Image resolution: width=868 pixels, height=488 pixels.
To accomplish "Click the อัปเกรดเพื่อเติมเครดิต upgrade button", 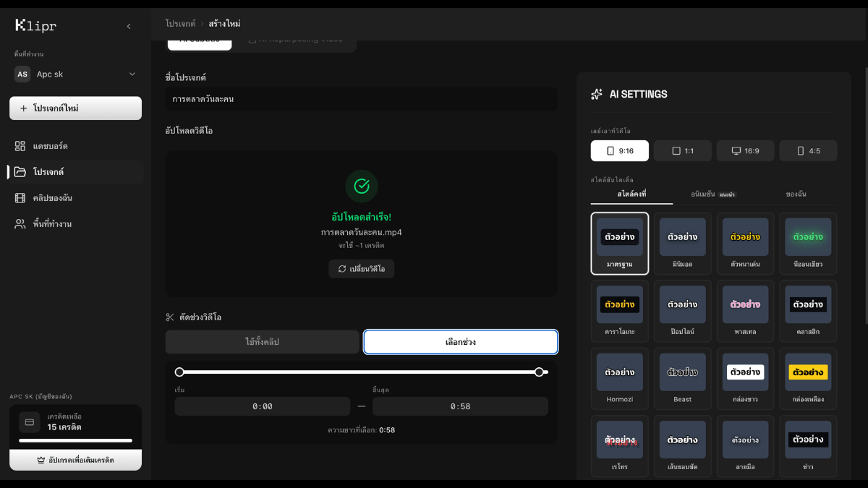I will 75,460.
